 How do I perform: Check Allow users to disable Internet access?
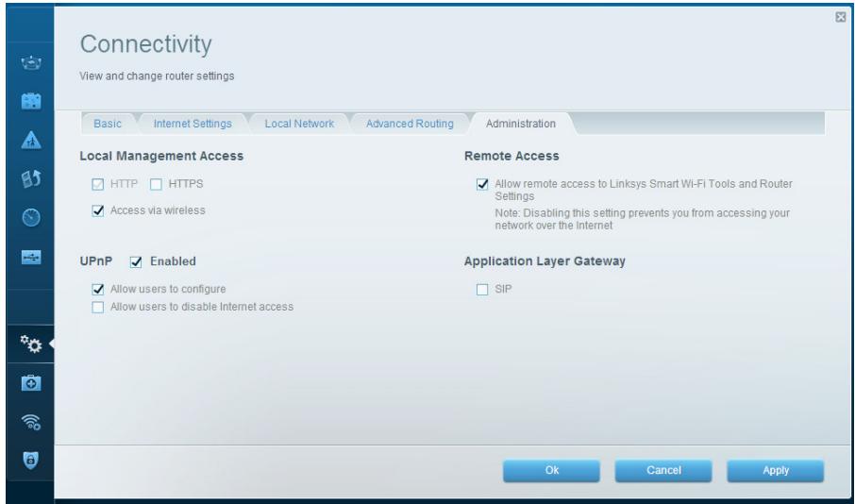97,307
